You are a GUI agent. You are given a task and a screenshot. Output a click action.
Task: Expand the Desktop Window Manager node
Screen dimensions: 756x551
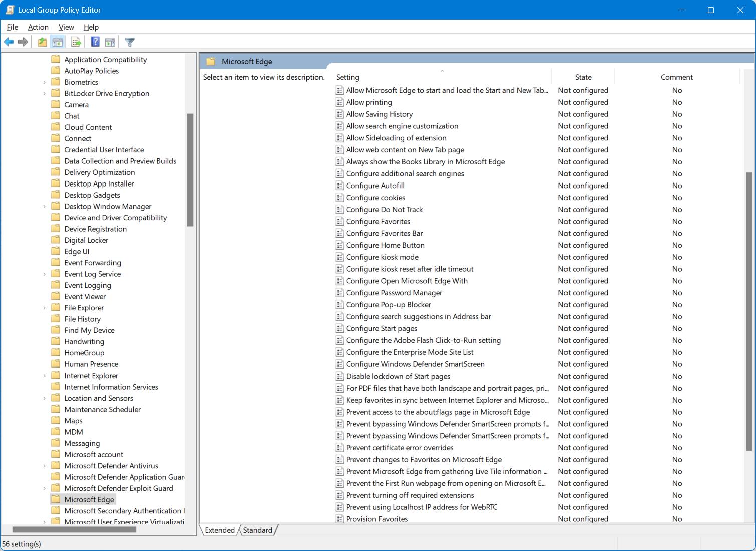(44, 206)
